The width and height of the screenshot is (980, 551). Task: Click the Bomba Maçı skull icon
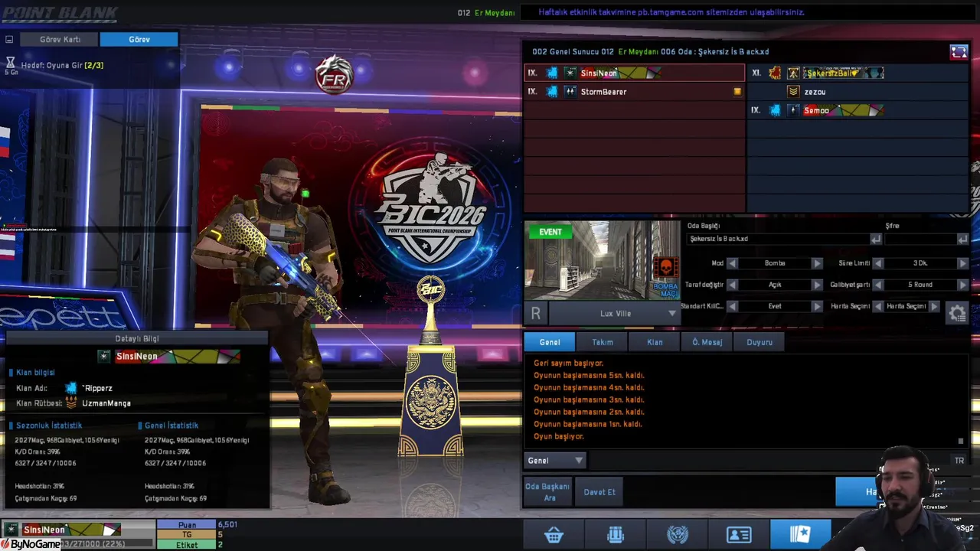tap(665, 269)
